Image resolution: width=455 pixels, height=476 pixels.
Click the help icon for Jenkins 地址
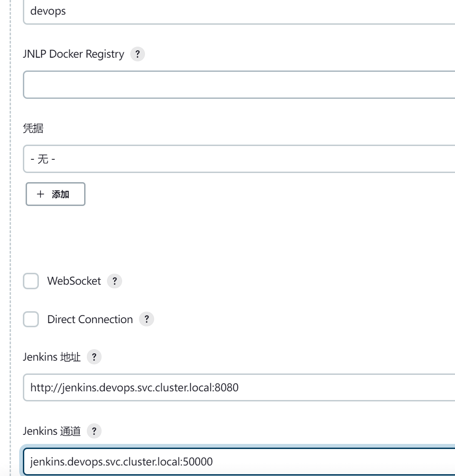[94, 357]
